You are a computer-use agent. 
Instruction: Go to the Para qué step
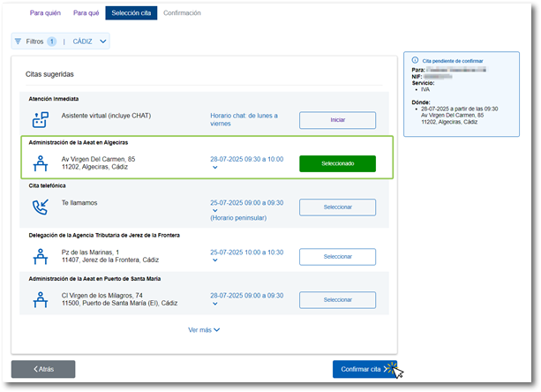click(x=86, y=13)
